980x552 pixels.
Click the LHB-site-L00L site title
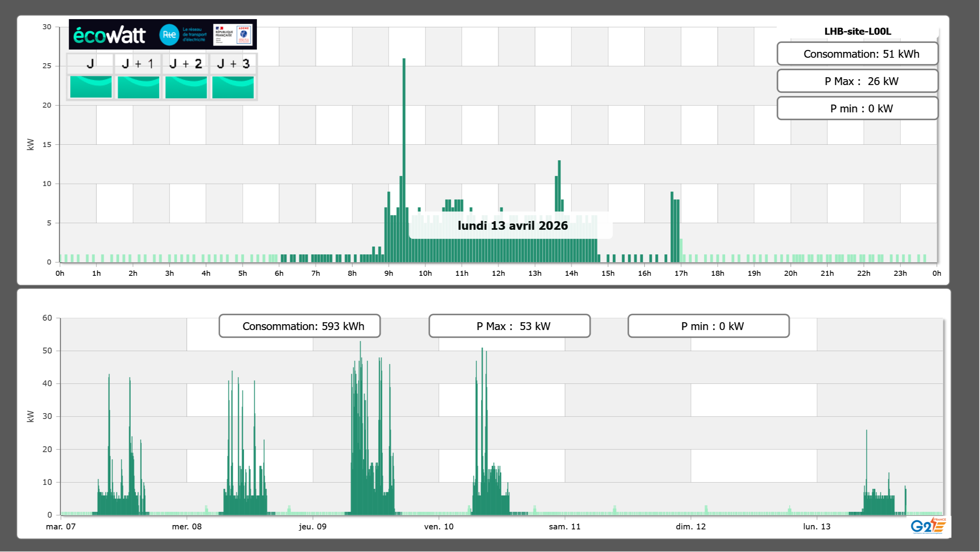pos(857,32)
